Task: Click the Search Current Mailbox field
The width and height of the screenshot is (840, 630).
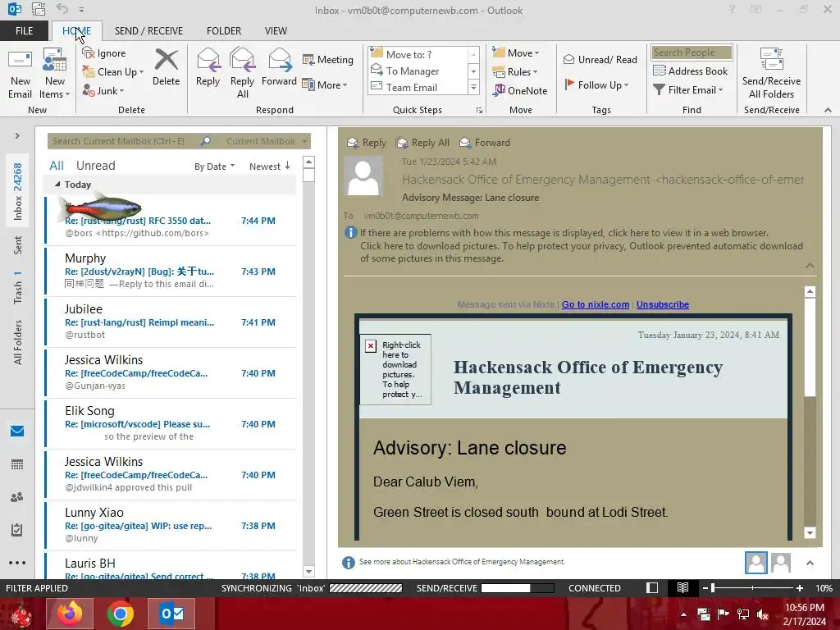Action: (123, 141)
